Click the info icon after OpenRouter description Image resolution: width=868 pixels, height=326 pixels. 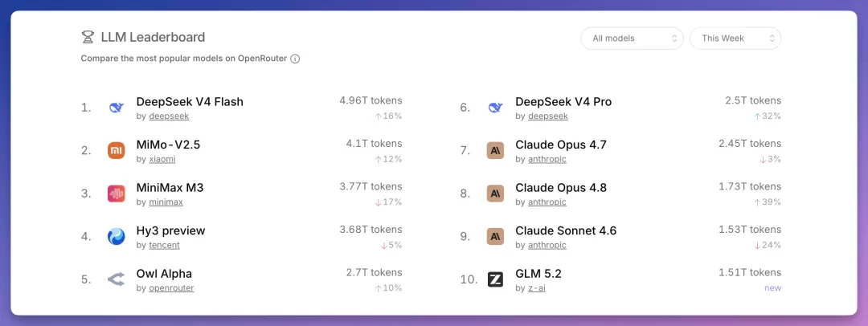tap(295, 59)
